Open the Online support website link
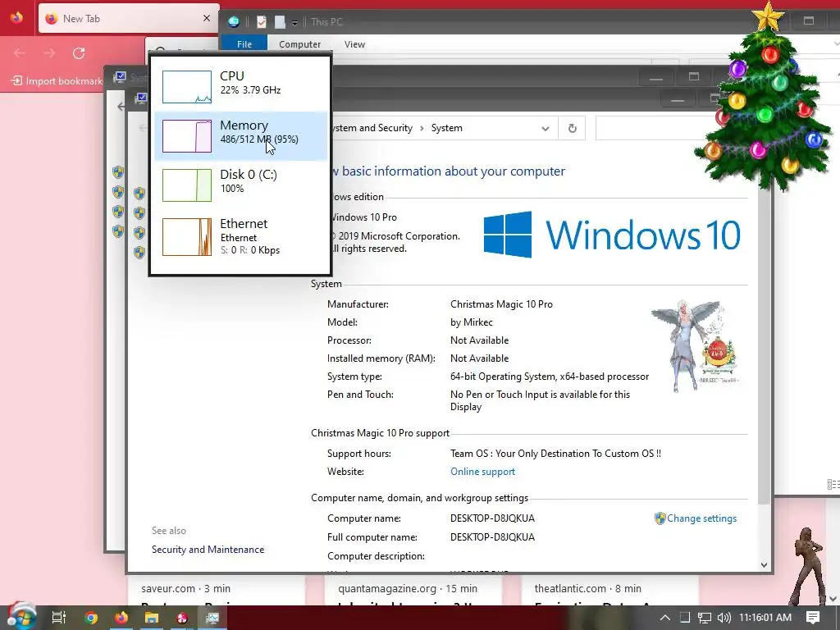 click(x=482, y=472)
